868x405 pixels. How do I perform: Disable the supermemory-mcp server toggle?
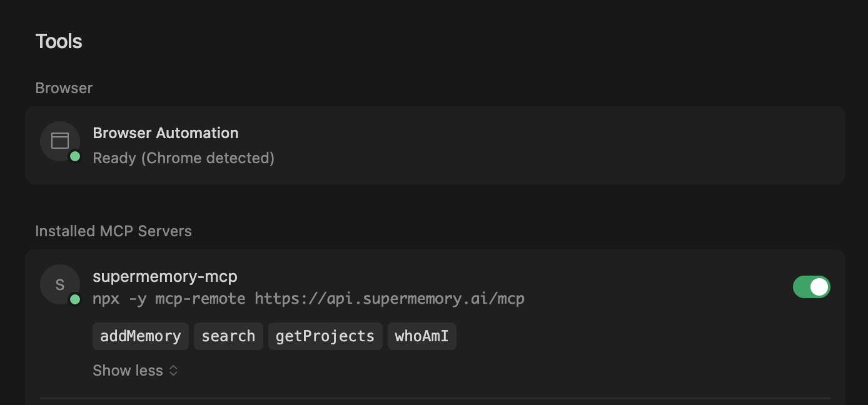click(x=811, y=287)
